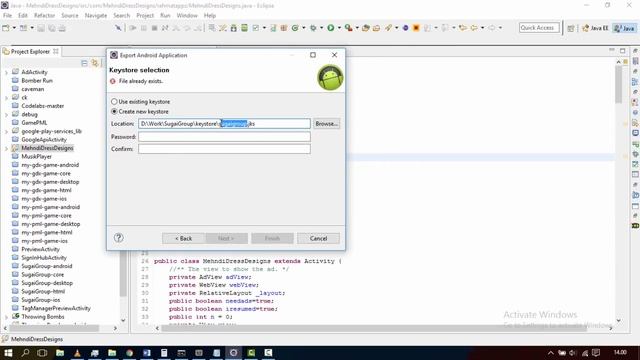
Task: Click the Skip All Breakpoints icon
Action: [118, 28]
